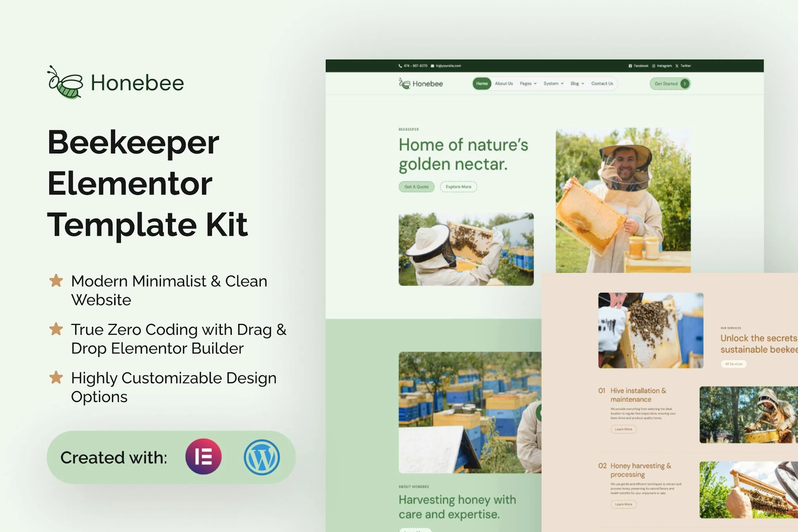Click the Honebee logo in site header

tap(421, 83)
